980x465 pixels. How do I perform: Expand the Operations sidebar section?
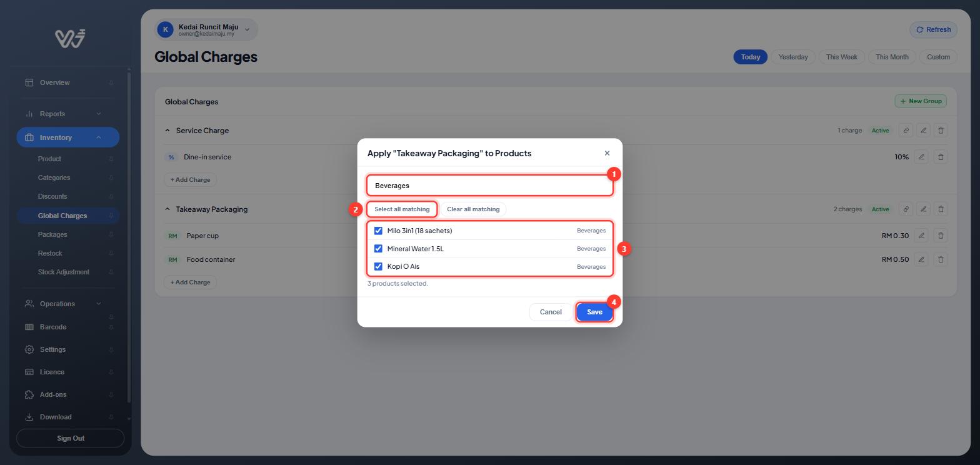[x=68, y=304]
